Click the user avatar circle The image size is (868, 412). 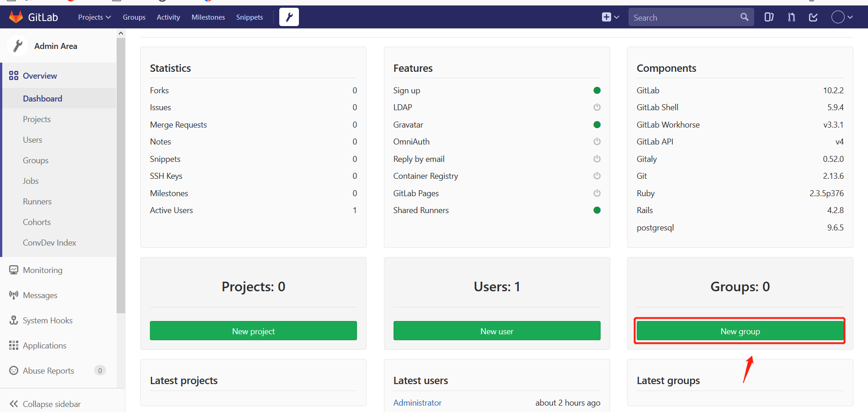838,17
